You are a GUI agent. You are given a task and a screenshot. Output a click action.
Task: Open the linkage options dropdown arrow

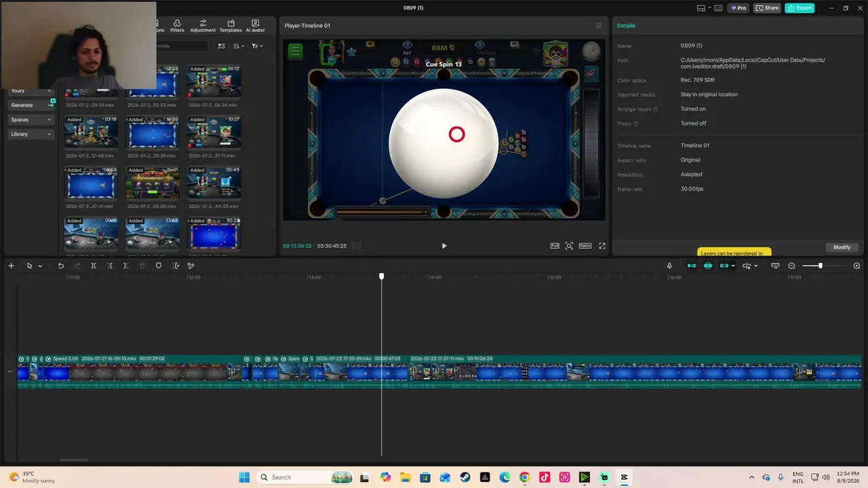[733, 266]
